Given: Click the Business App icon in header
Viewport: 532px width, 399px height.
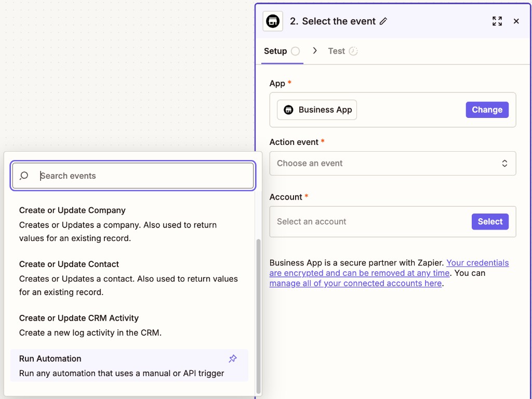Looking at the screenshot, I should pos(273,21).
